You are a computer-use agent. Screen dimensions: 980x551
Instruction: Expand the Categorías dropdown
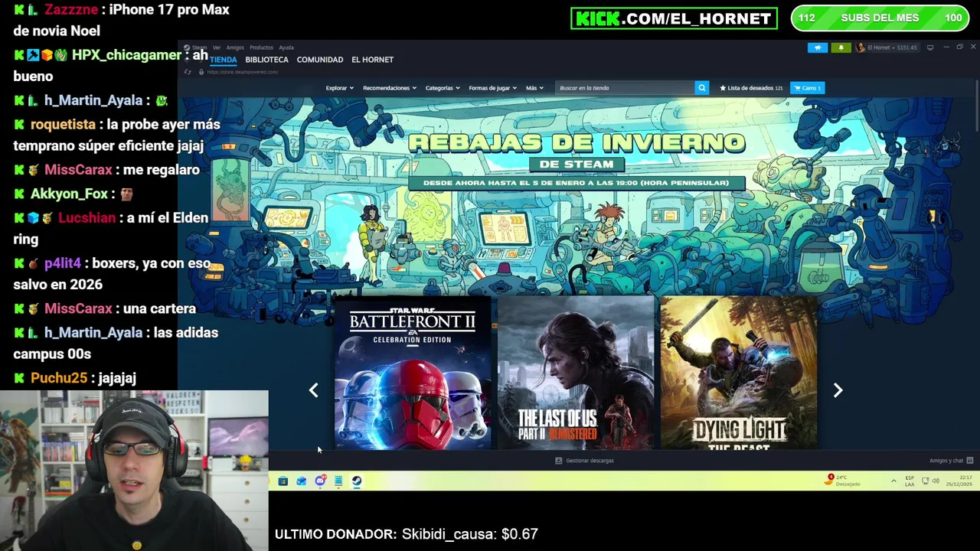click(x=443, y=88)
